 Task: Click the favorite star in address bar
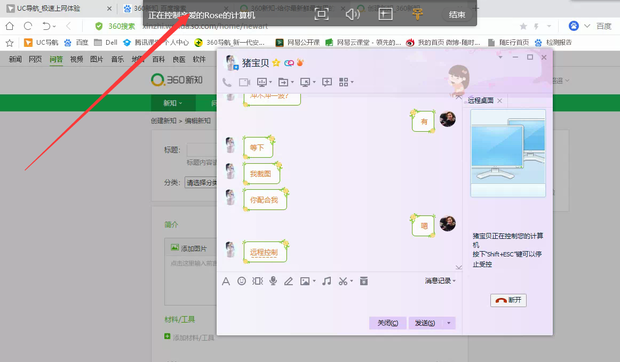523,26
